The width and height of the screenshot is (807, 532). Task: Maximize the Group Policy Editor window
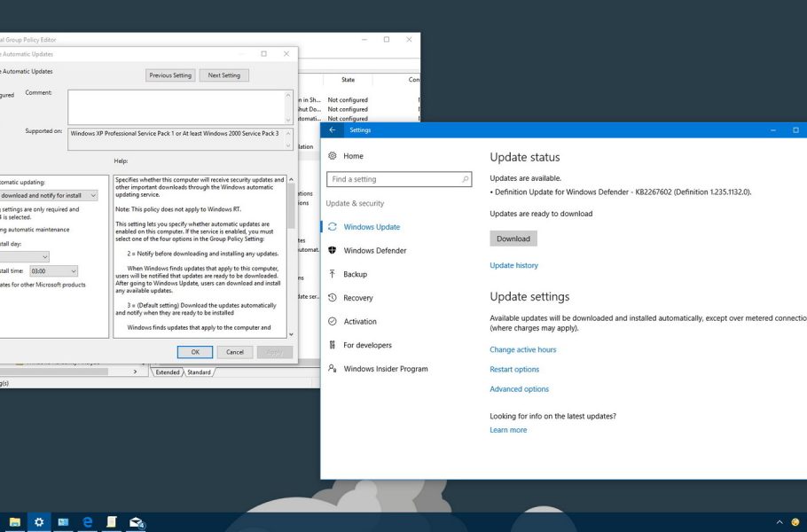pos(387,40)
